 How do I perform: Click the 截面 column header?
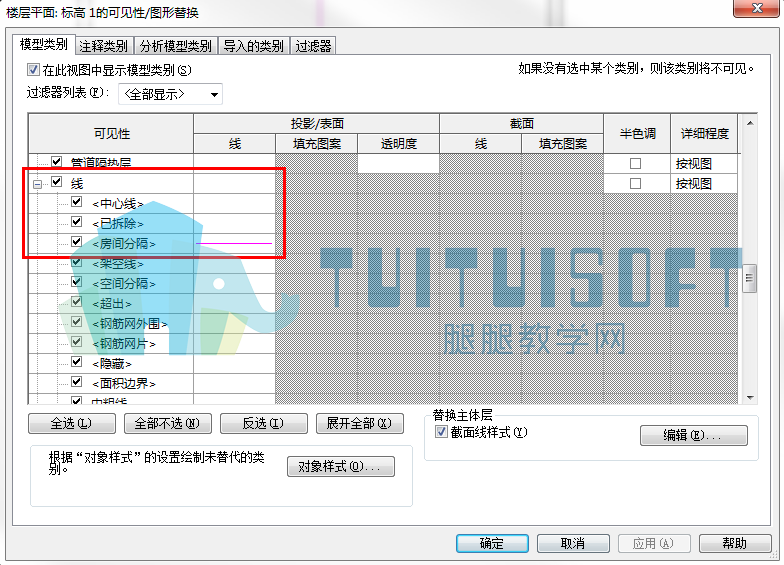coord(522,124)
